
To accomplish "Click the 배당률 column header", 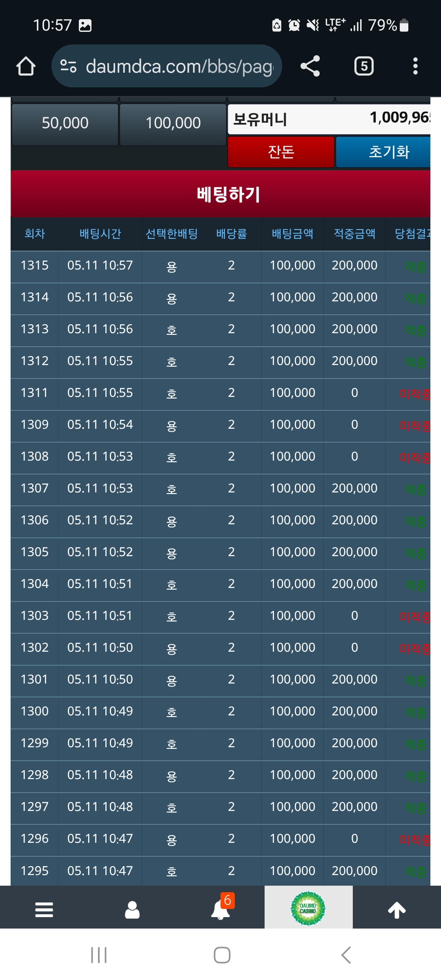I will coord(232,234).
